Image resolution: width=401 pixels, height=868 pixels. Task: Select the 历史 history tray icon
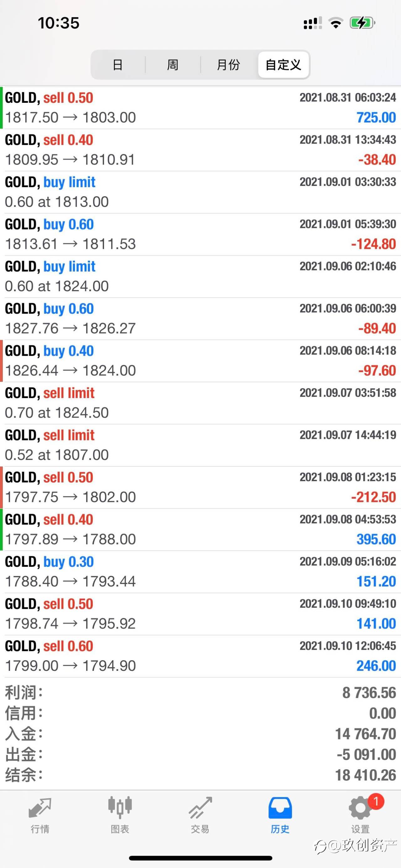point(280,808)
